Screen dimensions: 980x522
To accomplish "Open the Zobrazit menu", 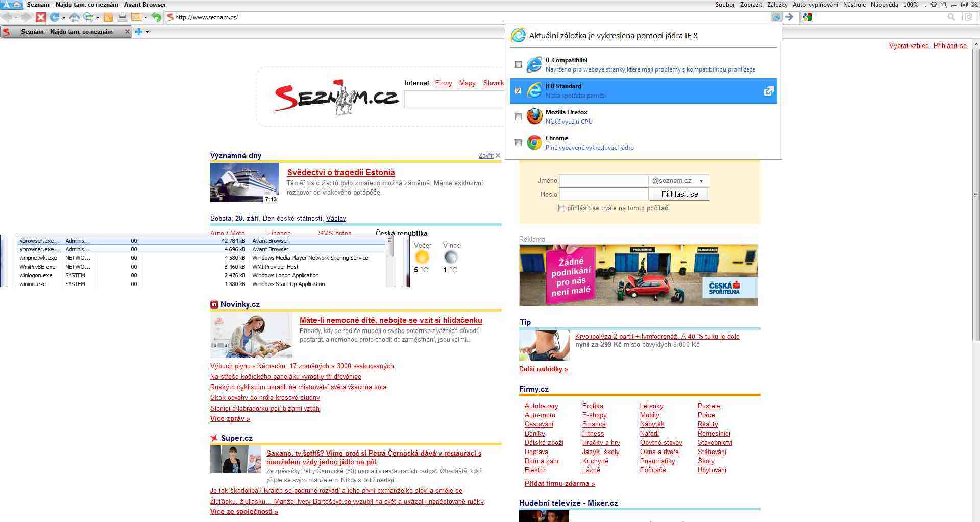I will [751, 5].
